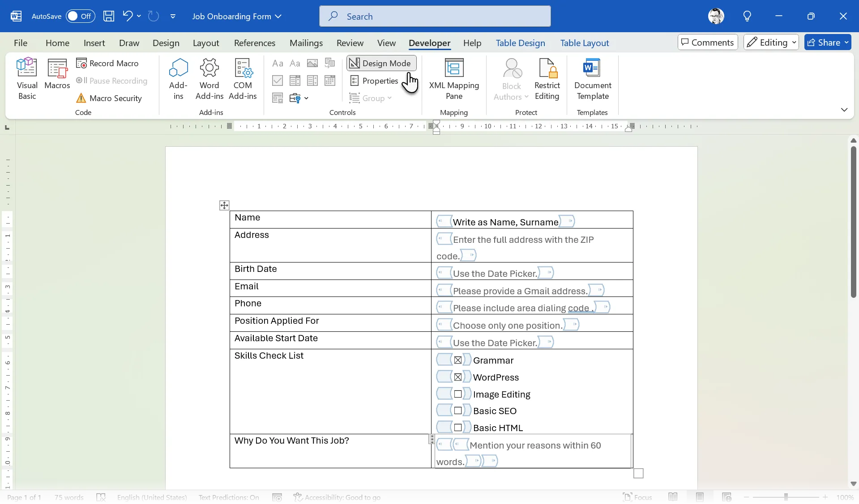Check the Basic SEO skill checkbox

pyautogui.click(x=457, y=410)
